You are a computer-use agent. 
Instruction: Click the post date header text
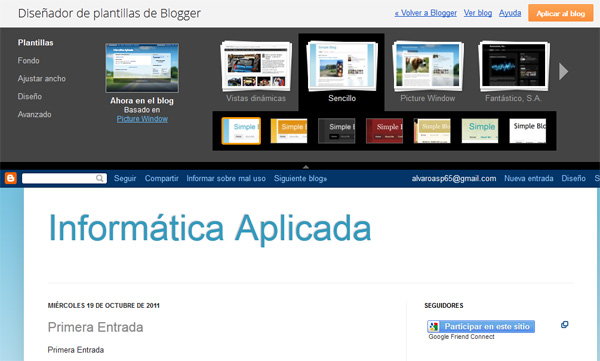104,305
